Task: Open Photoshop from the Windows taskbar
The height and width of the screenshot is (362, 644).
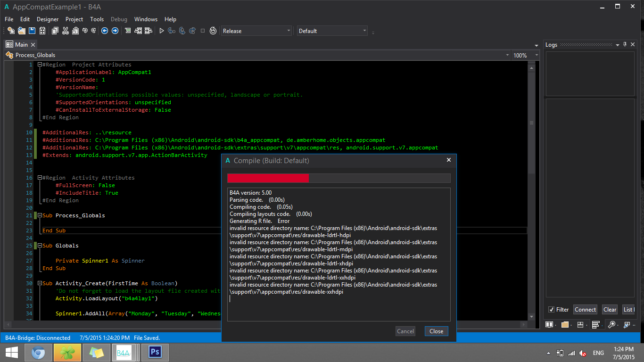Action: pos(155,353)
